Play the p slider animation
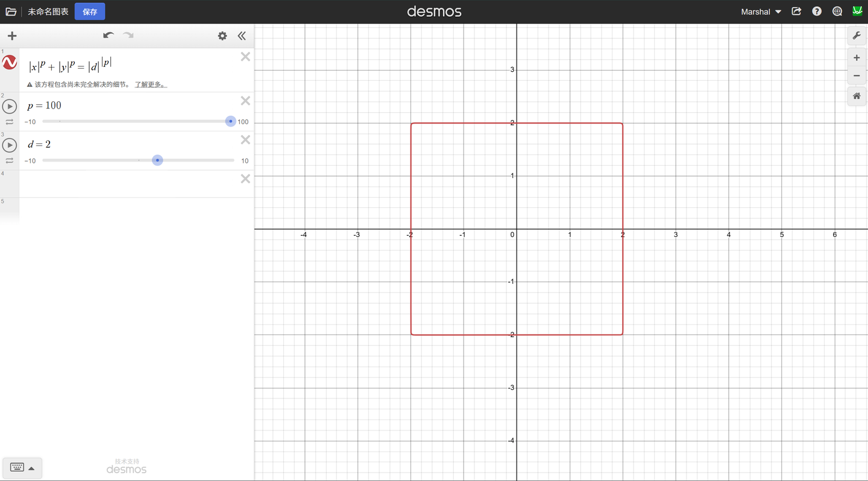This screenshot has height=481, width=868. click(x=10, y=107)
